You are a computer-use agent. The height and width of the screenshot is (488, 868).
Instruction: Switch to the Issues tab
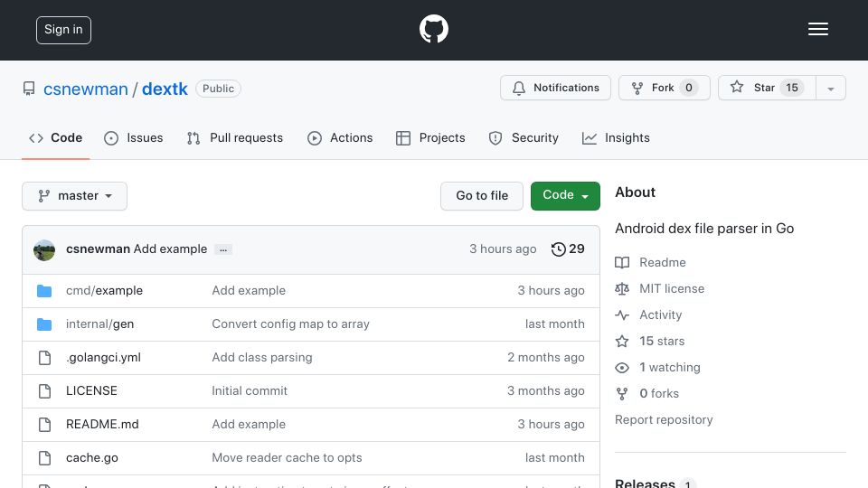(134, 137)
